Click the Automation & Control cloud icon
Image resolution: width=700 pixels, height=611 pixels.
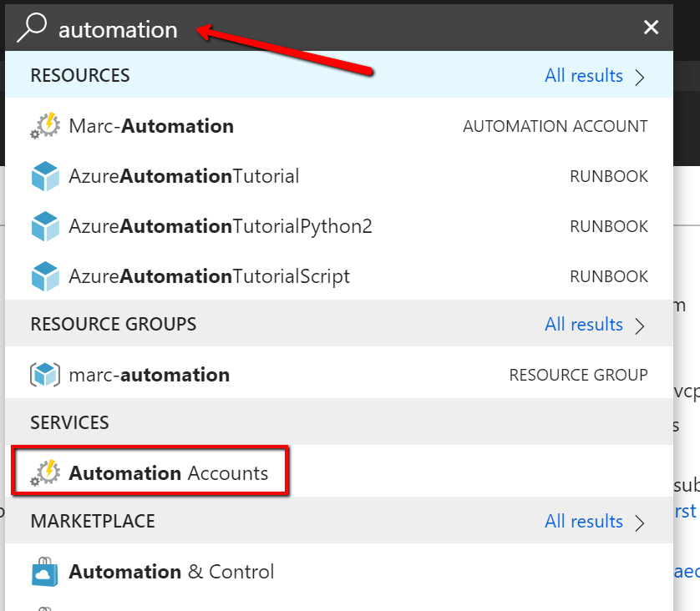click(x=43, y=572)
